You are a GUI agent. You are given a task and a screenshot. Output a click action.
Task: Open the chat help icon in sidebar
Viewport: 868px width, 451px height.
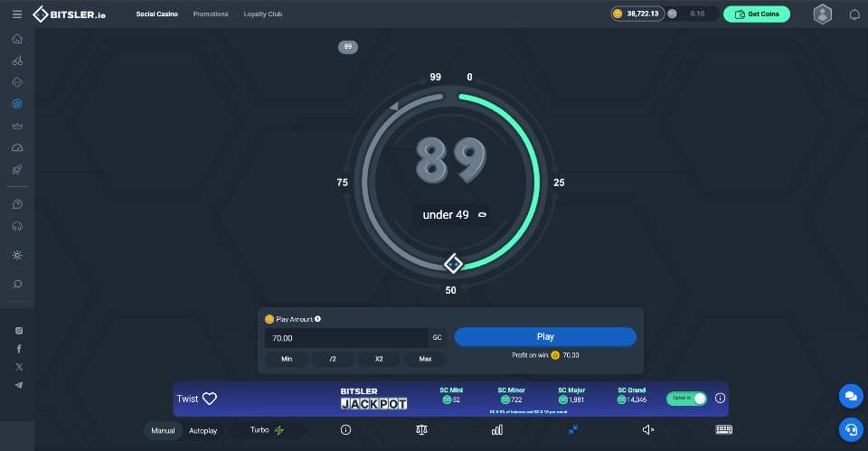17,204
